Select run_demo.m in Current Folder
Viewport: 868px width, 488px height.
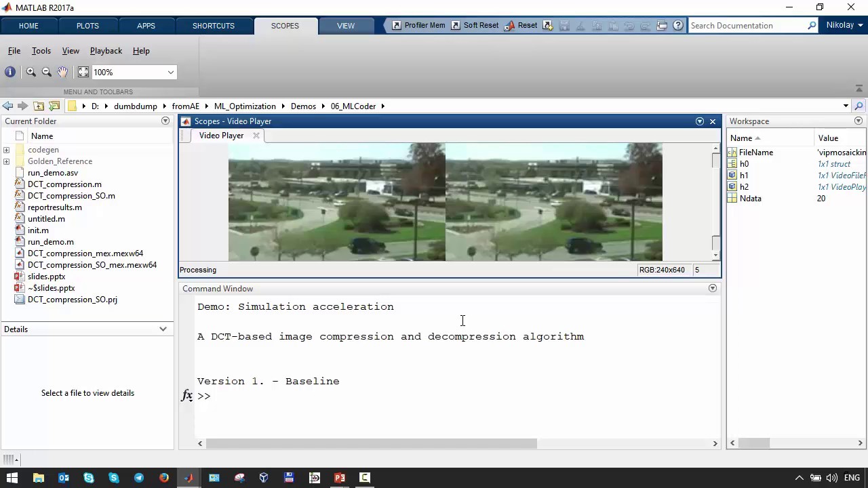51,242
